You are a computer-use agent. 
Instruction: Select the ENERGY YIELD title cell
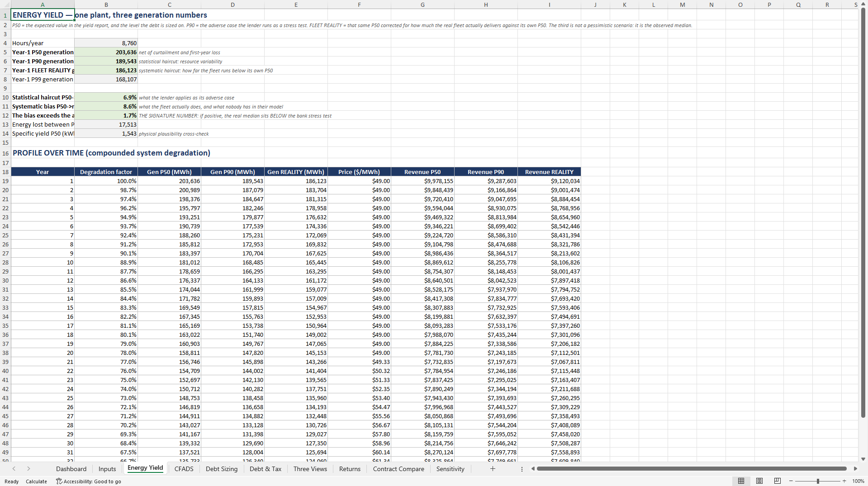(43, 15)
